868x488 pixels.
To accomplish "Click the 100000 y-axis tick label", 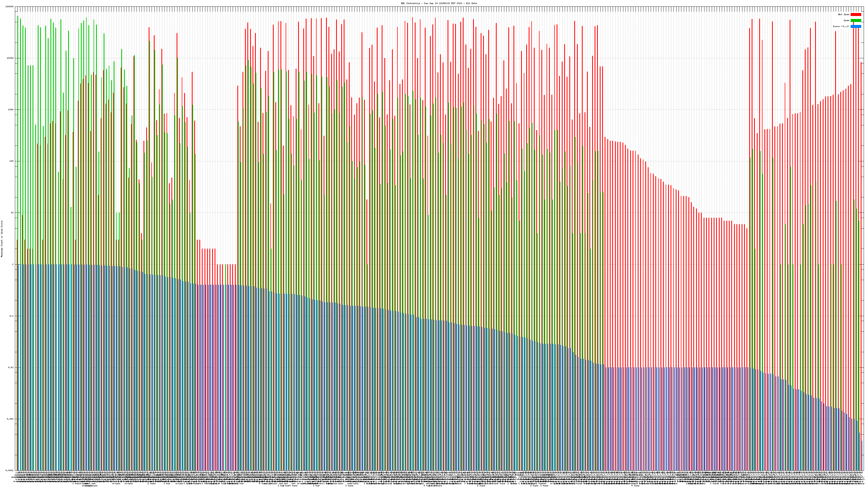I will 10,7.
